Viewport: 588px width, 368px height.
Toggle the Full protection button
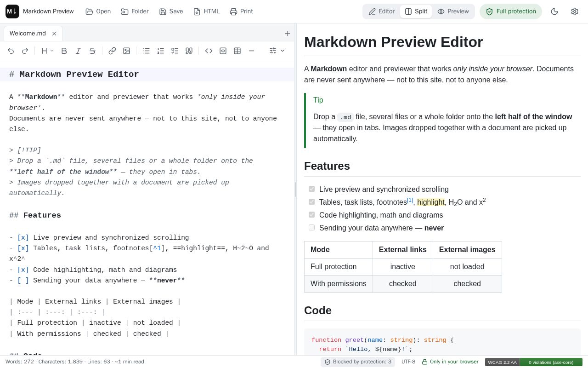point(511,11)
